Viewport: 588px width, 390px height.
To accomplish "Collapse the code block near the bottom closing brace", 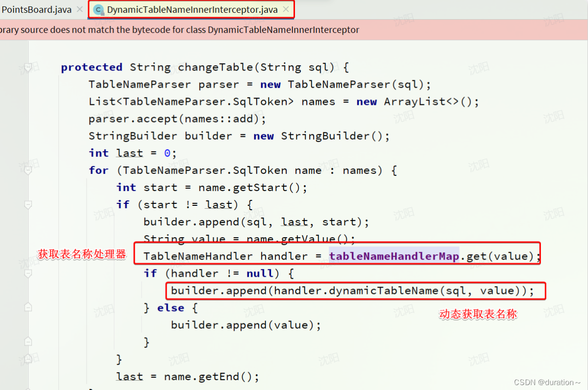I will tap(28, 359).
